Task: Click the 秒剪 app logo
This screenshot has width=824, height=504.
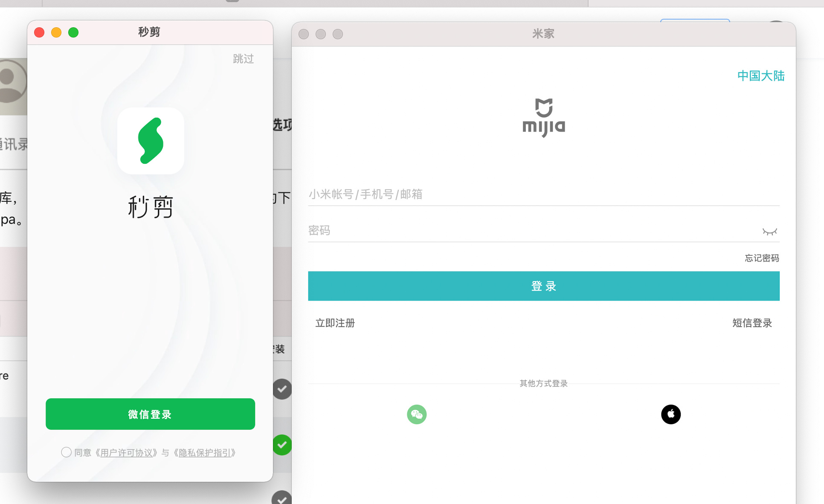Action: click(150, 141)
